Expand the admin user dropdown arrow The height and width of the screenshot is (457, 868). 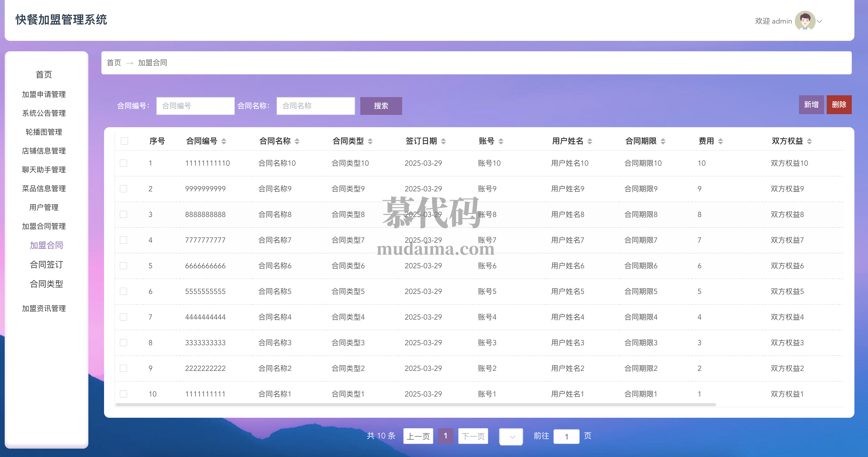point(819,21)
